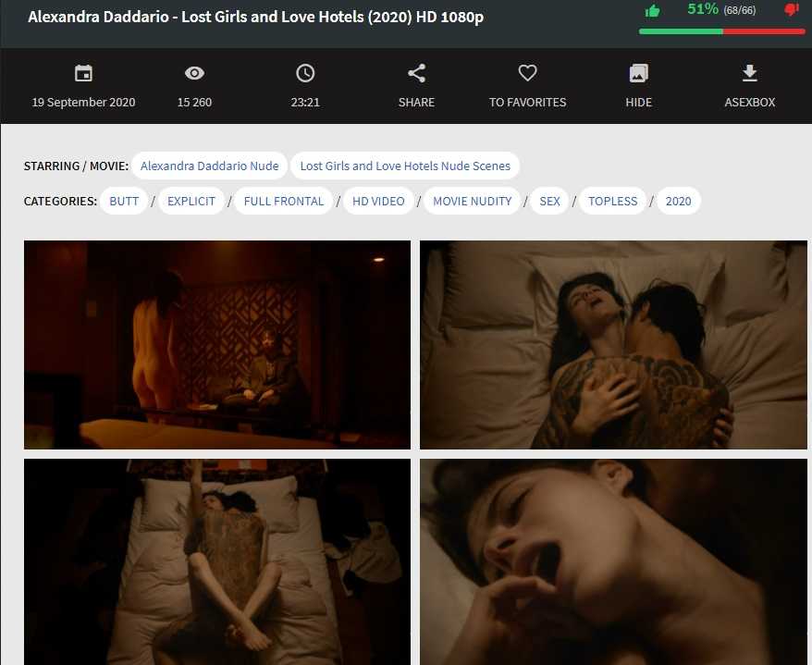Select the FULL FRONTAL category tag
Viewport: 812px width, 665px height.
pos(284,201)
